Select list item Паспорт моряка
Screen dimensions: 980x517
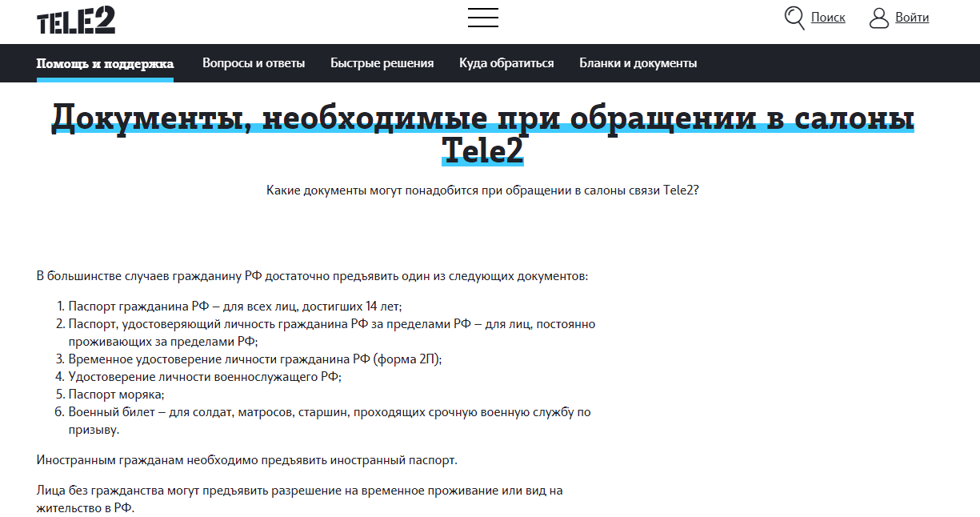click(116, 395)
